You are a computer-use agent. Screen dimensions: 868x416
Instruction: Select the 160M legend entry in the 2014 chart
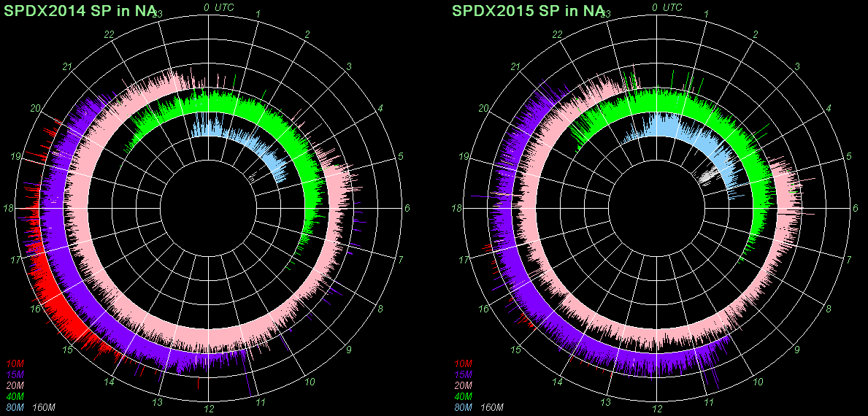[x=45, y=407]
